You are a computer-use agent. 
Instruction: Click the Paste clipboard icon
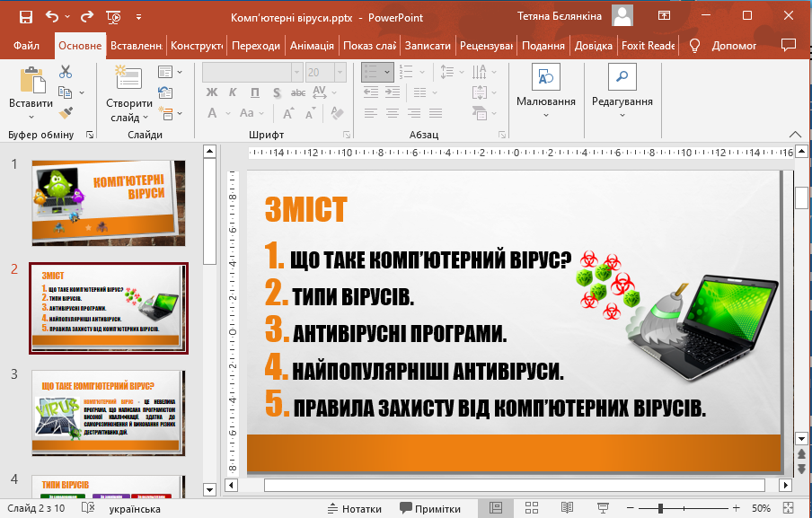point(31,80)
